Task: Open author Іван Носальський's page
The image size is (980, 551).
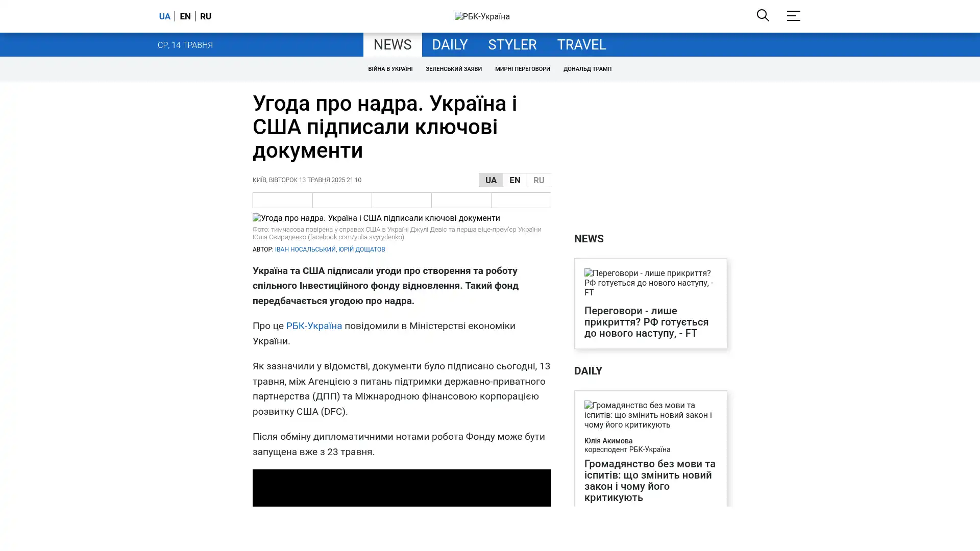Action: click(305, 249)
